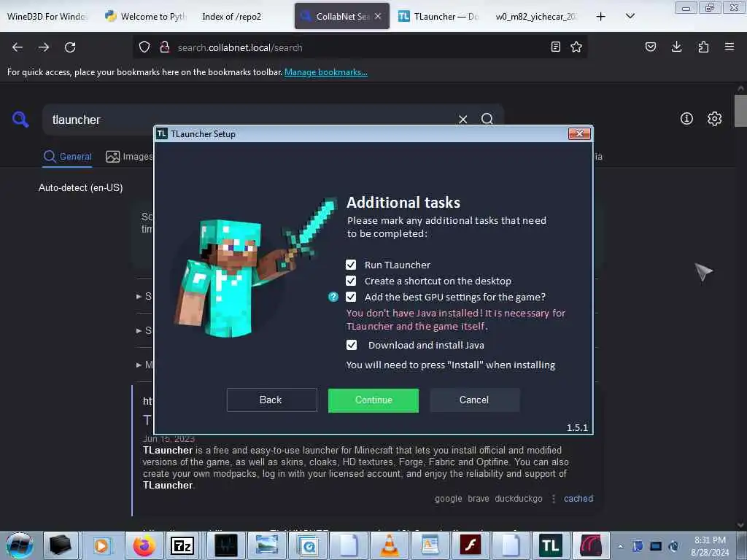This screenshot has width=747, height=560.
Task: Click the Back button in setup
Action: [271, 400]
